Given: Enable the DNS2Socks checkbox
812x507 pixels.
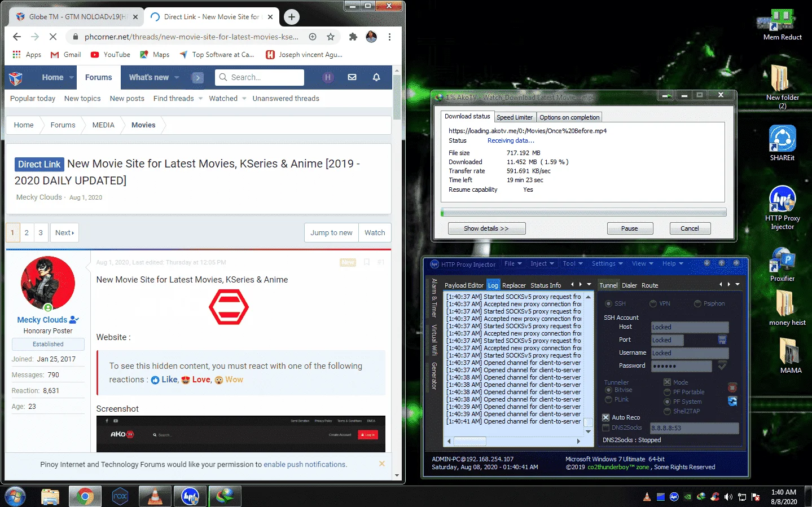Looking at the screenshot, I should click(606, 427).
